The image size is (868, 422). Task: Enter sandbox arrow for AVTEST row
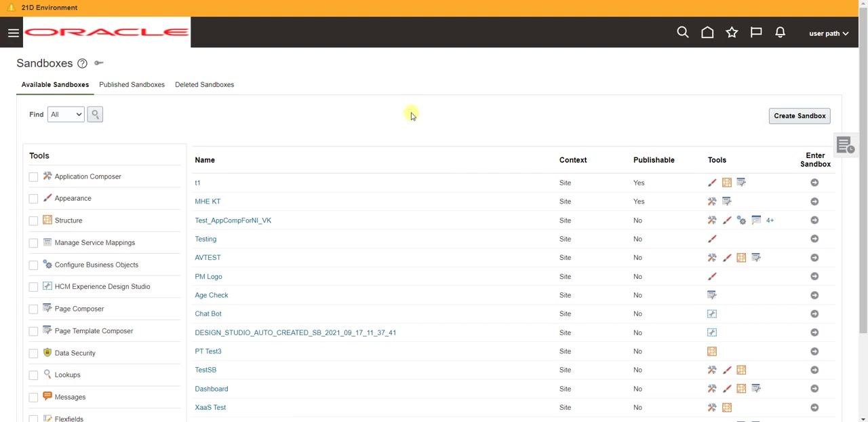(x=814, y=258)
